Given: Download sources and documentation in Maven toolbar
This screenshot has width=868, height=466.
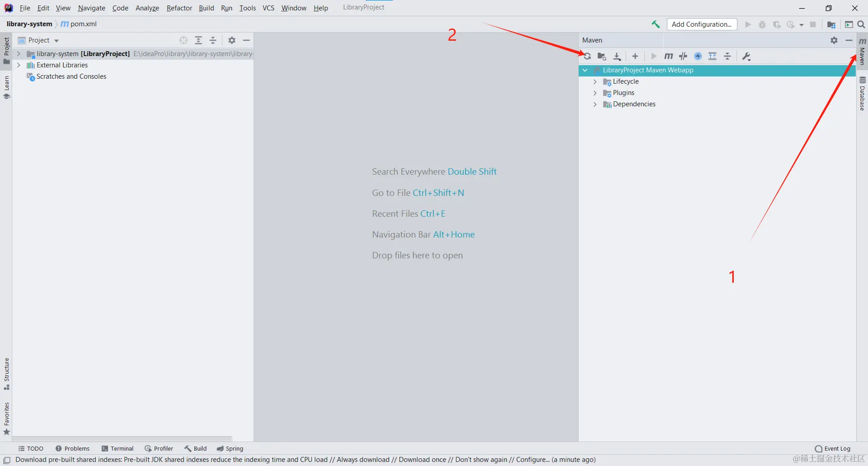Looking at the screenshot, I should (x=617, y=56).
